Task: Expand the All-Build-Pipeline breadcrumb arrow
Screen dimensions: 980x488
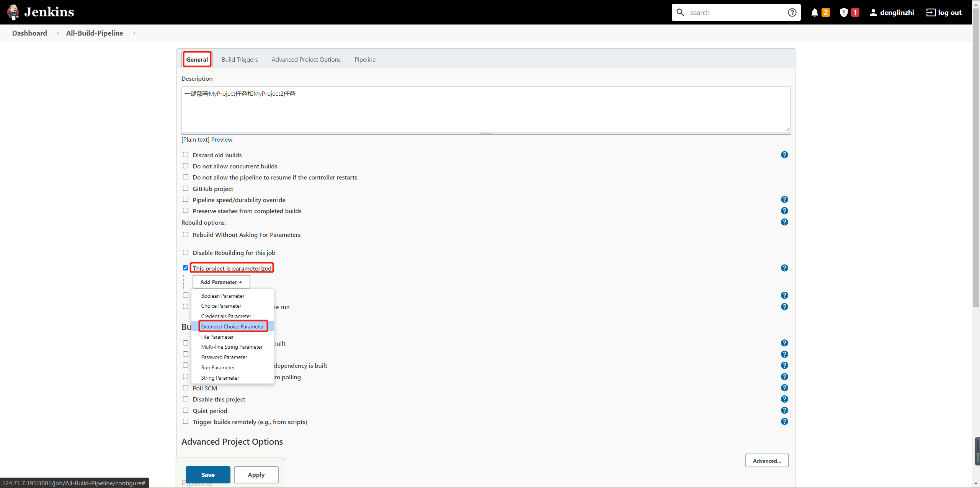Action: tap(134, 33)
